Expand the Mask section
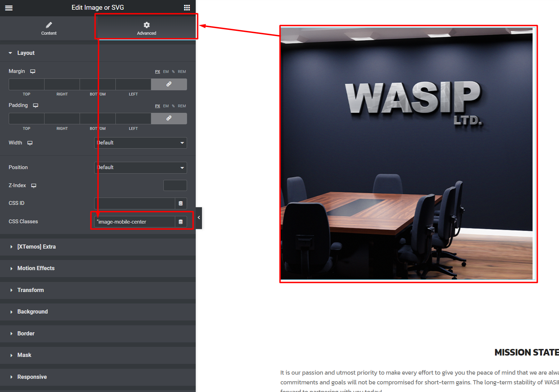 pyautogui.click(x=98, y=355)
